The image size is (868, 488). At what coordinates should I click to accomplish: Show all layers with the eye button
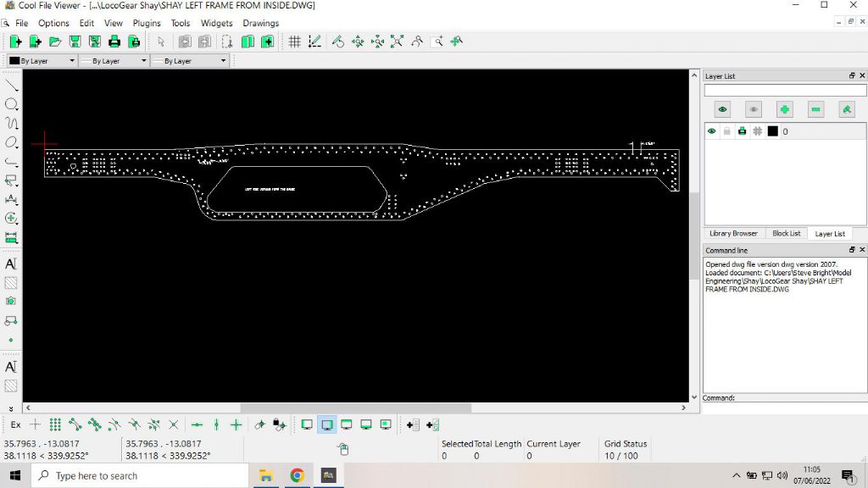click(x=722, y=109)
